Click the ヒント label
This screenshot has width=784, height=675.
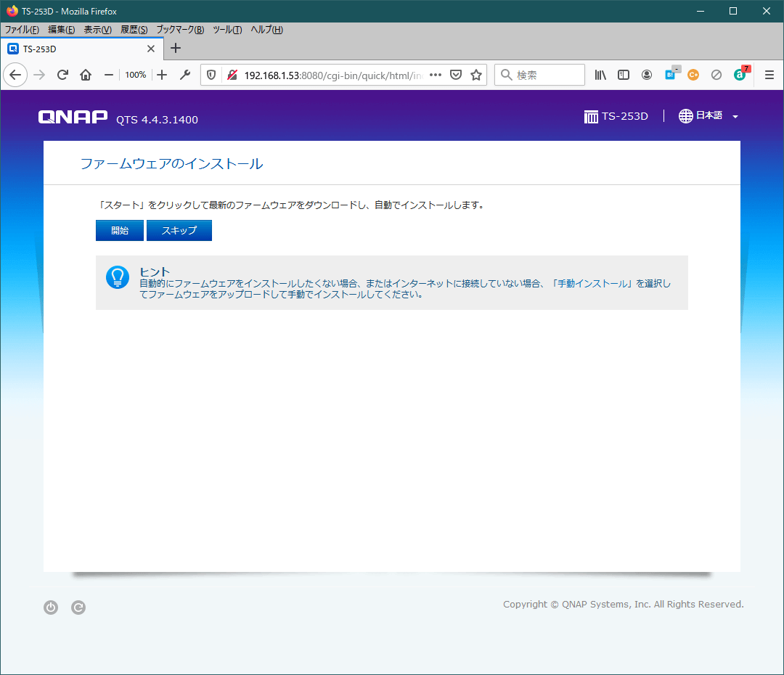(x=155, y=271)
